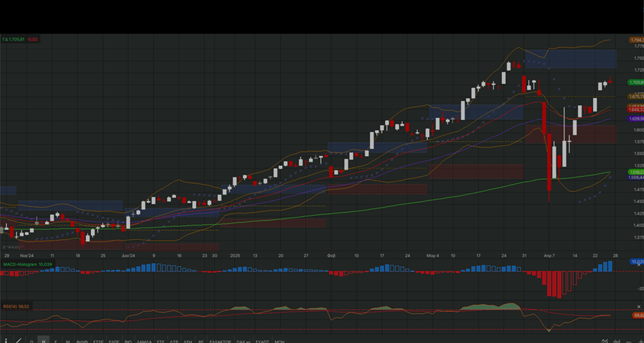Viewport: 644px width, 343px height.
Task: Click the 2025 date axis label
Action: click(x=234, y=255)
